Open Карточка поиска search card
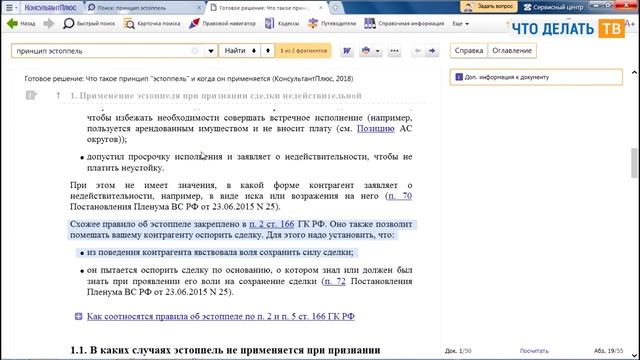This screenshot has height=360, width=640. (151, 24)
